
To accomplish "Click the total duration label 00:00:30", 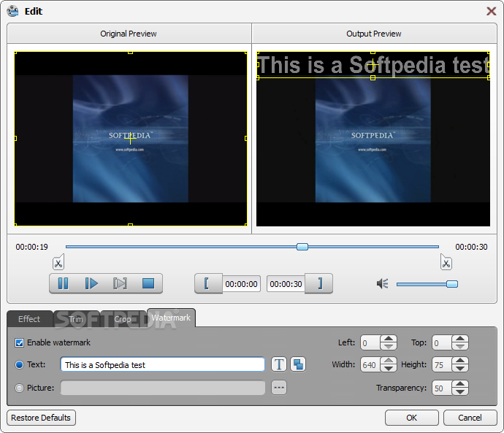I will [x=471, y=247].
